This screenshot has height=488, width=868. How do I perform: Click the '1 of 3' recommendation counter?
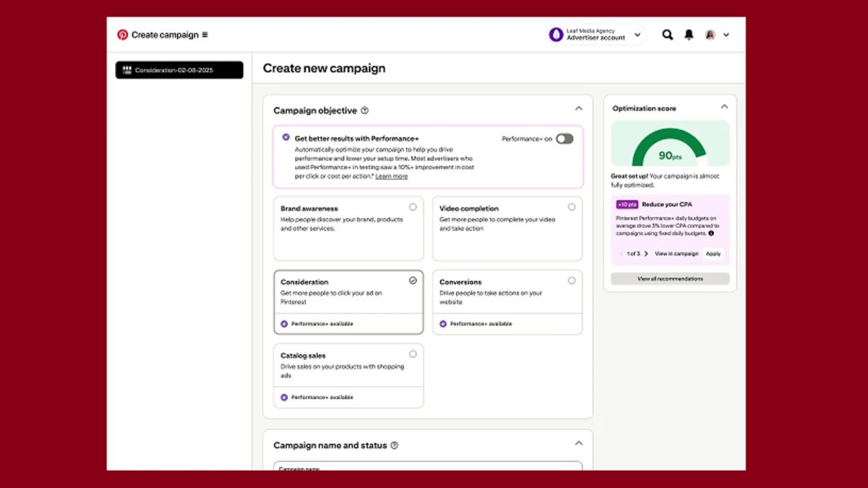pos(634,254)
